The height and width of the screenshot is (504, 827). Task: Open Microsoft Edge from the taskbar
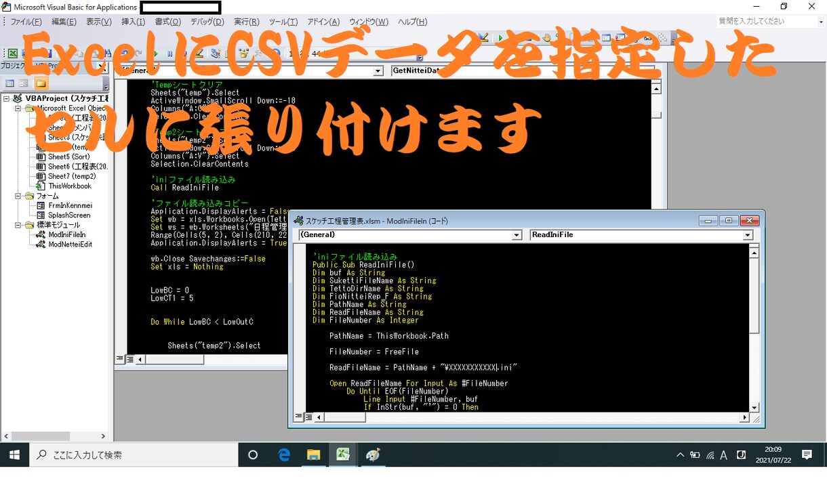[284, 455]
